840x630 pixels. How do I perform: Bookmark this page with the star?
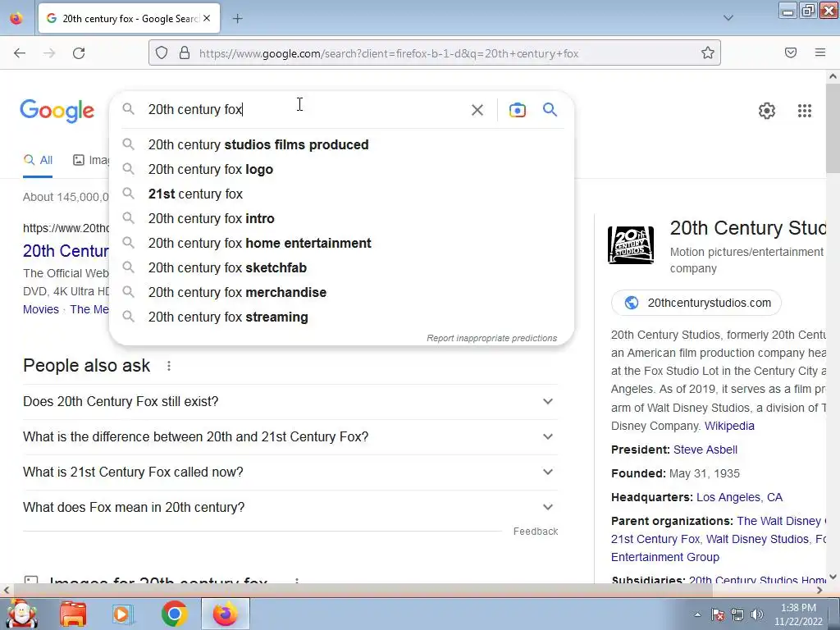[x=708, y=53]
